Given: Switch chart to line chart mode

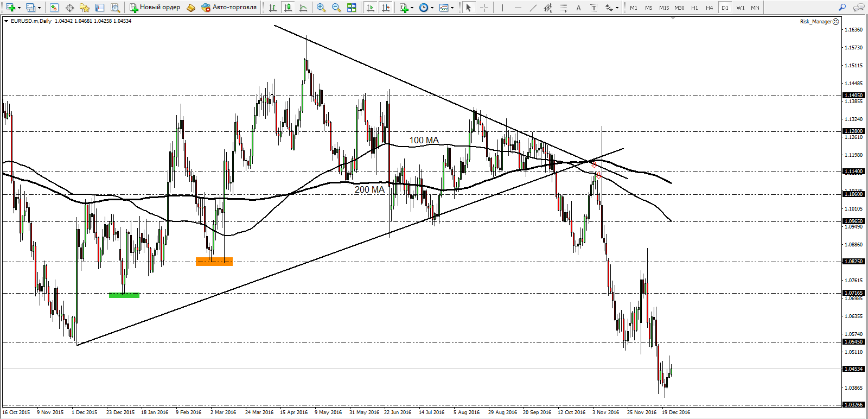Looking at the screenshot, I should point(303,8).
